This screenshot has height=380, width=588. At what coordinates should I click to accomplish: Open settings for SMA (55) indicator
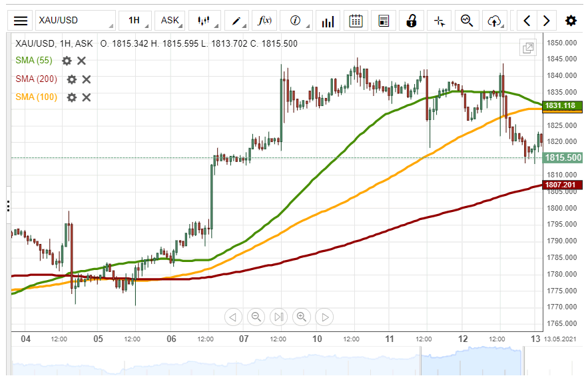[x=67, y=61]
